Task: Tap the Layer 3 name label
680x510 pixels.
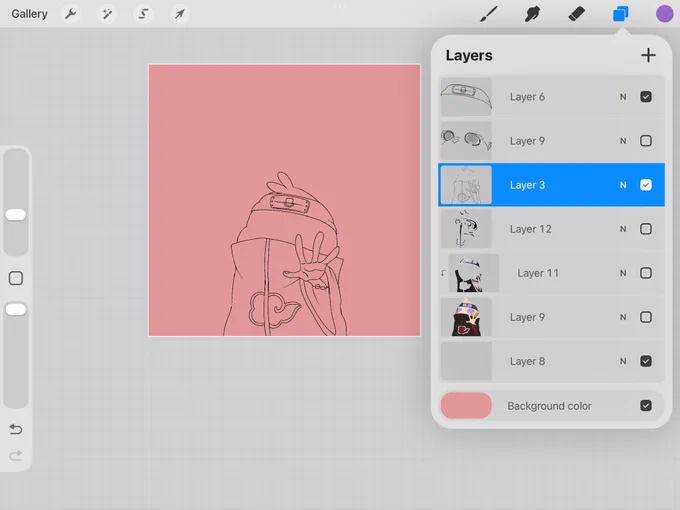Action: tap(527, 185)
